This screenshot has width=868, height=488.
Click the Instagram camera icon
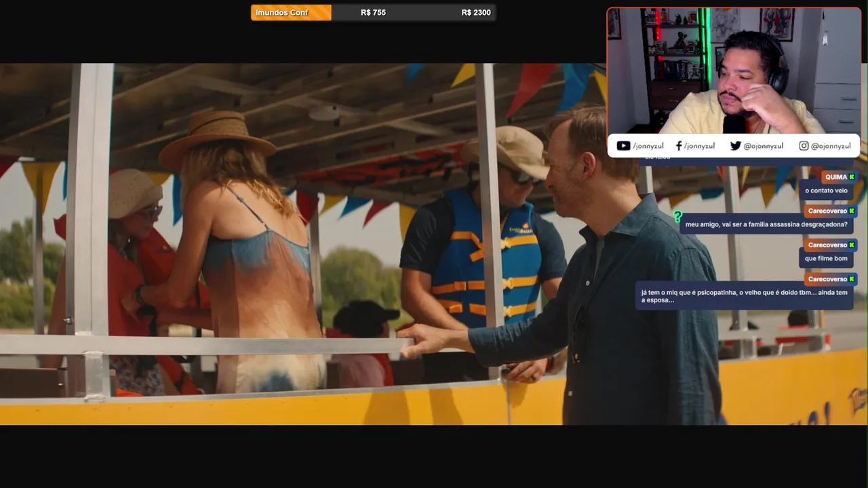(804, 146)
